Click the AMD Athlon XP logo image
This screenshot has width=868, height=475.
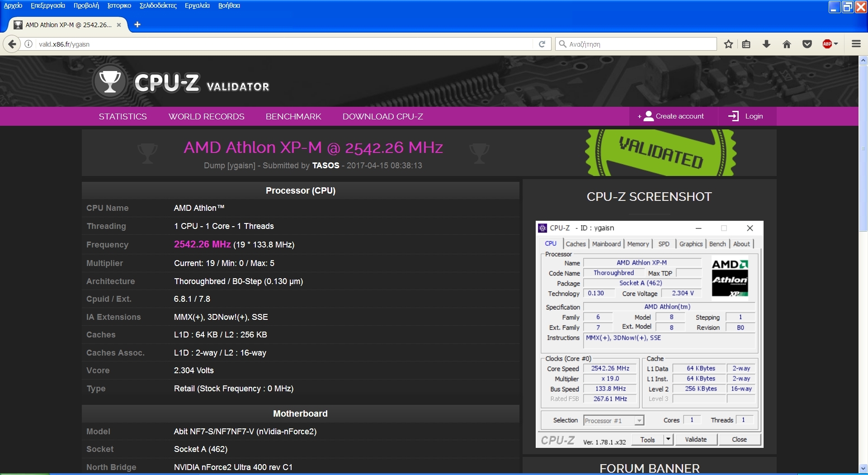click(x=730, y=278)
